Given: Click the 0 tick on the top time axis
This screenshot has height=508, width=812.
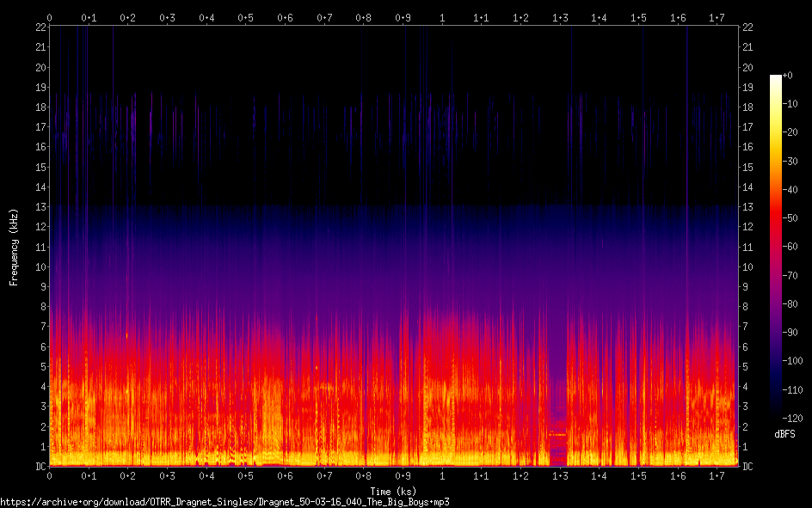Looking at the screenshot, I should (x=50, y=17).
